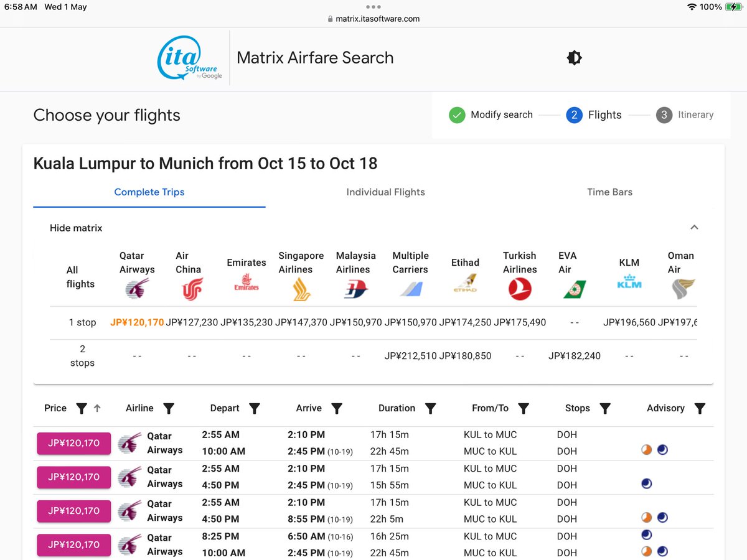Open the Advisory filter dropdown
The width and height of the screenshot is (747, 560).
(700, 409)
